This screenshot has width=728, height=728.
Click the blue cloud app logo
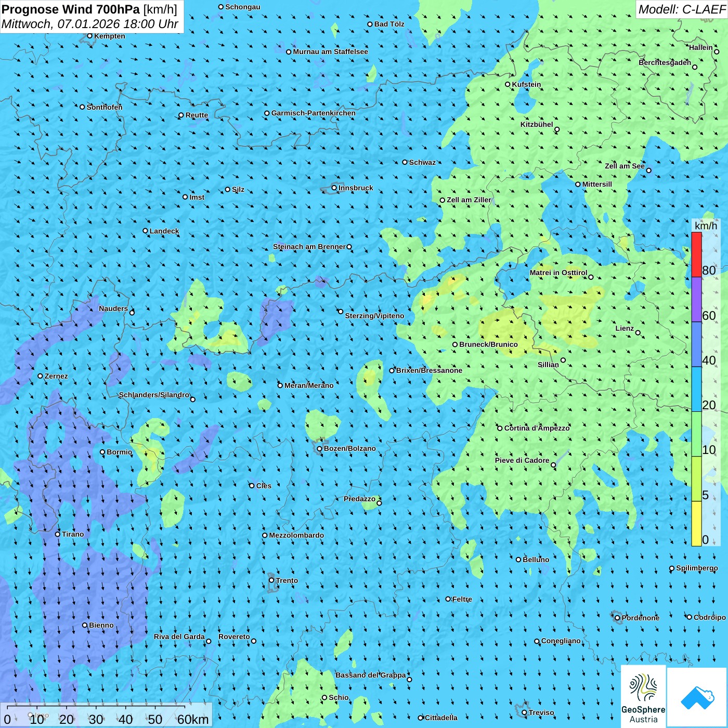(x=697, y=698)
